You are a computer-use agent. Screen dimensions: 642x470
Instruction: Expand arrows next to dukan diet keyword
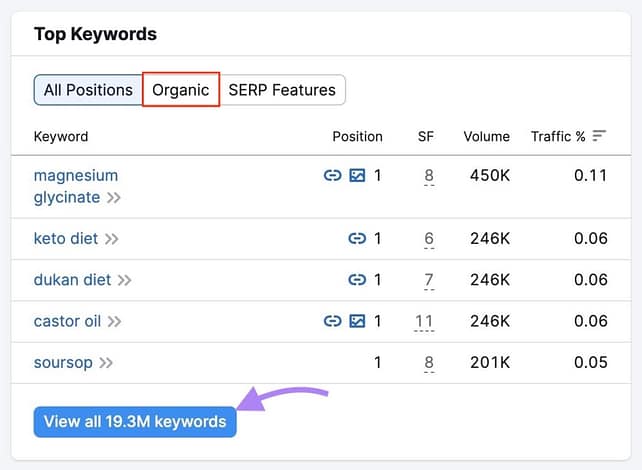click(x=125, y=280)
